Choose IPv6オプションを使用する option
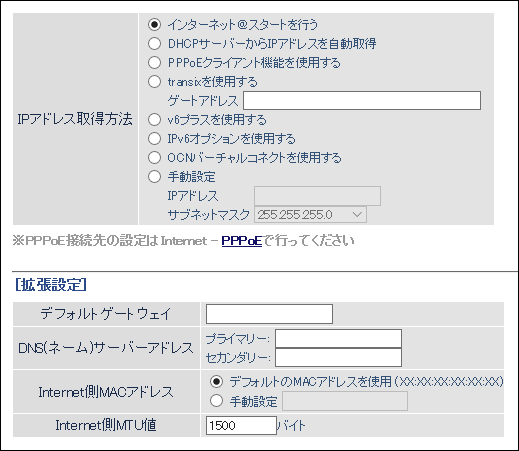The width and height of the screenshot is (519, 451). (154, 139)
